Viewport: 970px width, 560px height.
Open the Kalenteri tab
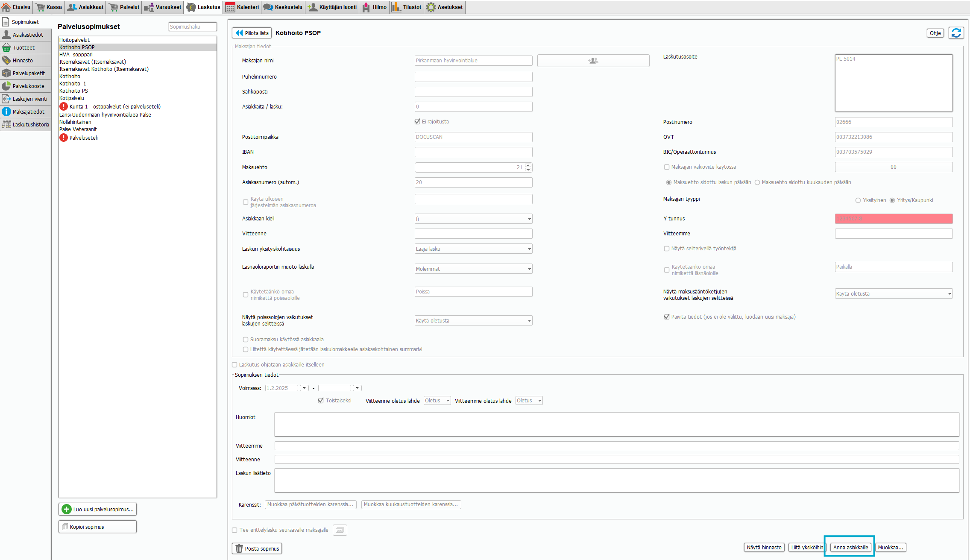242,7
